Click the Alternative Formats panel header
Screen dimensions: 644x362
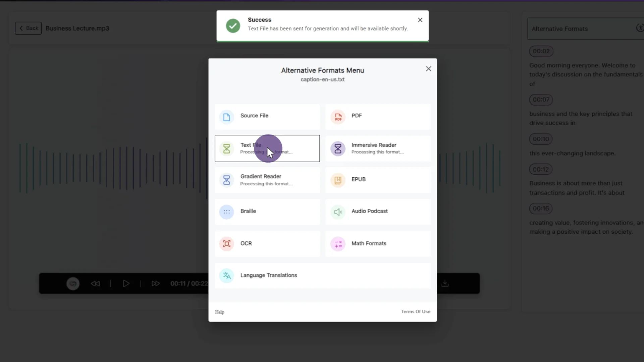(585, 29)
